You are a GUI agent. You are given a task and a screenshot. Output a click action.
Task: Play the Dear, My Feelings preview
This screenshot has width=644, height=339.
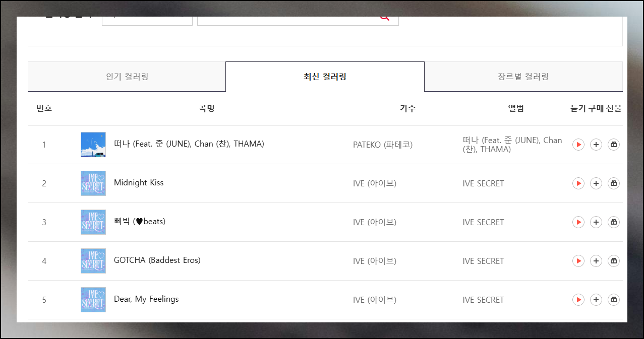coord(578,300)
